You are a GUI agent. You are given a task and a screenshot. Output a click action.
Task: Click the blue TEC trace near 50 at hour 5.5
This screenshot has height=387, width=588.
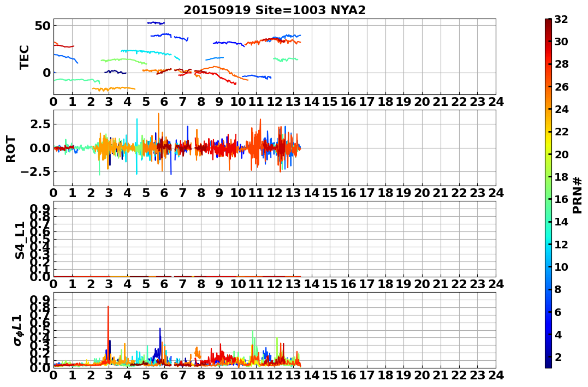(156, 23)
